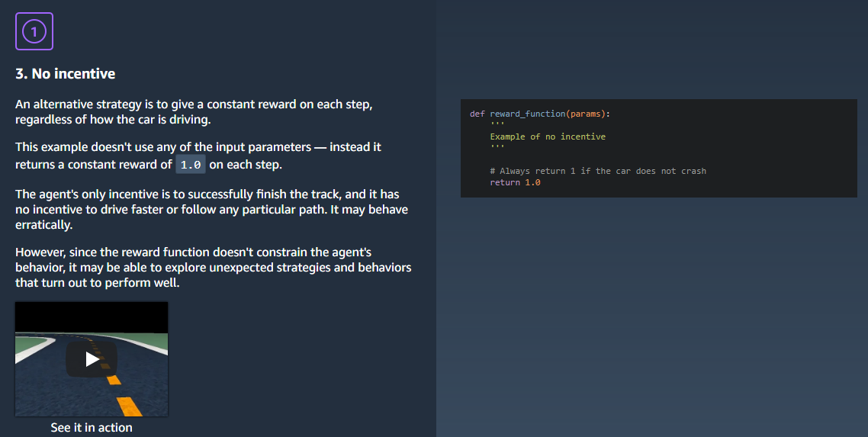The width and height of the screenshot is (868, 437).
Task: Click paragraph starting 'The agent's only incentive'
Action: 211,209
